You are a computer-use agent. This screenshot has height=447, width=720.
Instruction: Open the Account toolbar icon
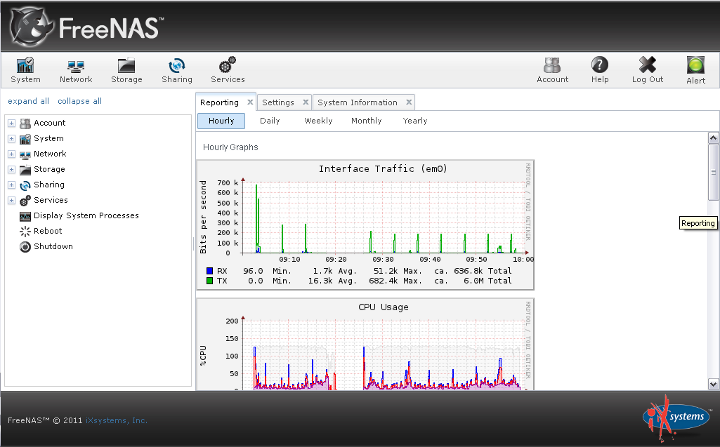552,70
